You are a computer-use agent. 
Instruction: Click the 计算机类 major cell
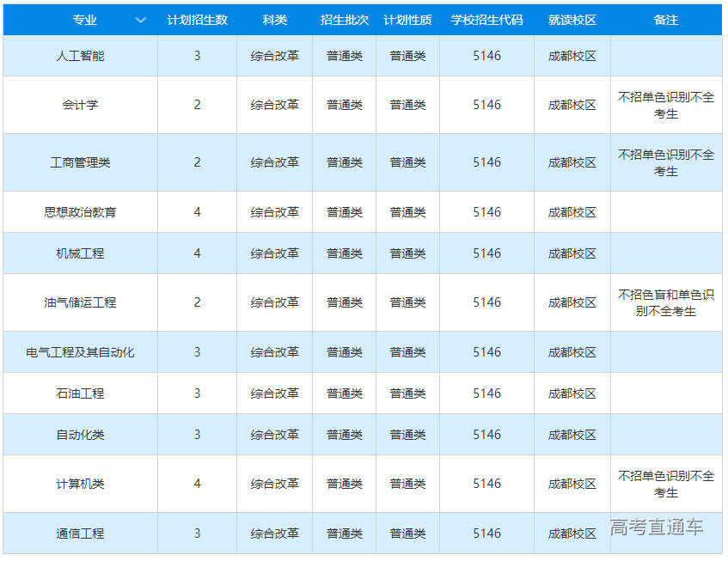[x=80, y=484]
